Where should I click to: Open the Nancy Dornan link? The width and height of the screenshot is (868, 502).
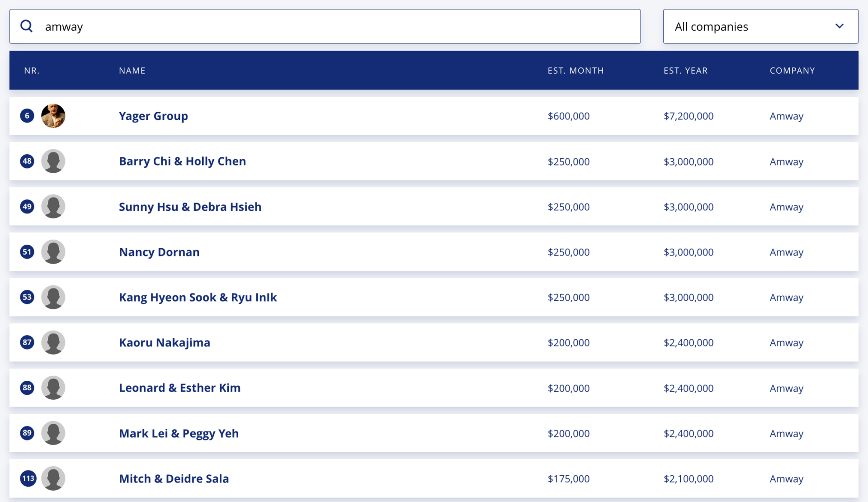(159, 252)
